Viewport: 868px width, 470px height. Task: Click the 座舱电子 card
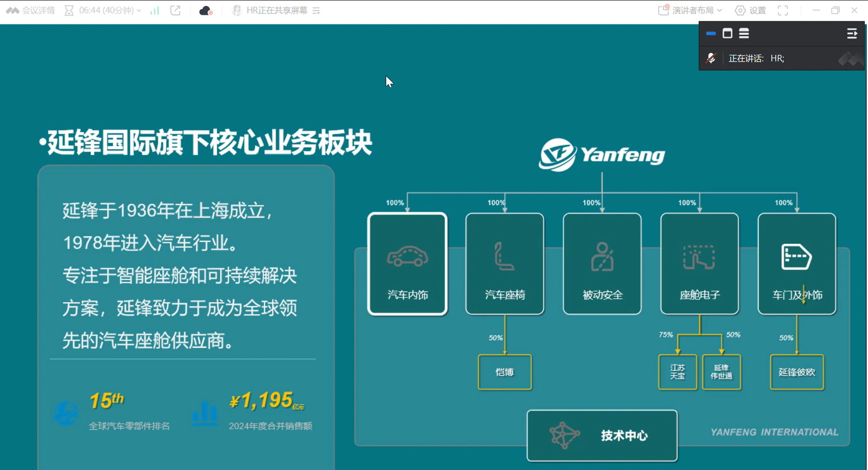[700, 264]
